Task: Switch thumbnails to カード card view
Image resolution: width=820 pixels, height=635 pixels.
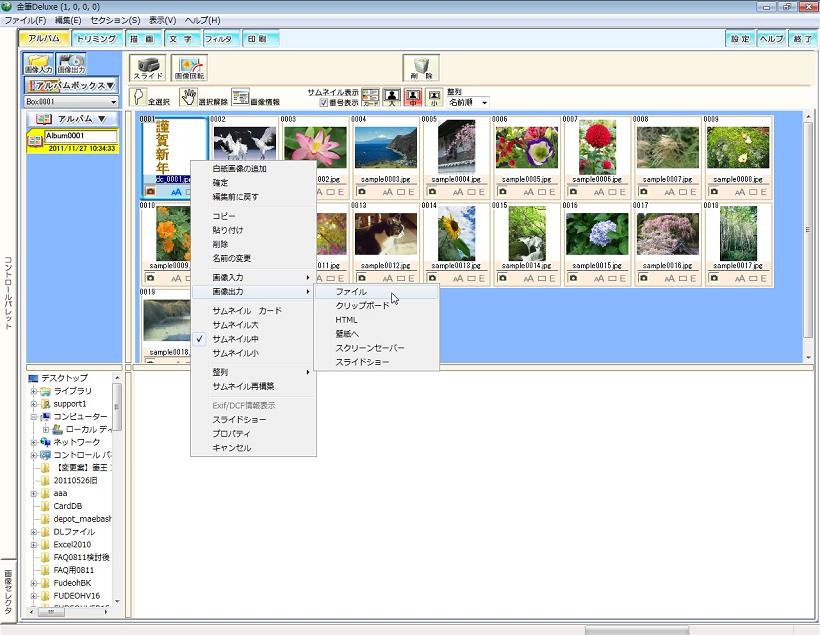Action: pyautogui.click(x=370, y=97)
